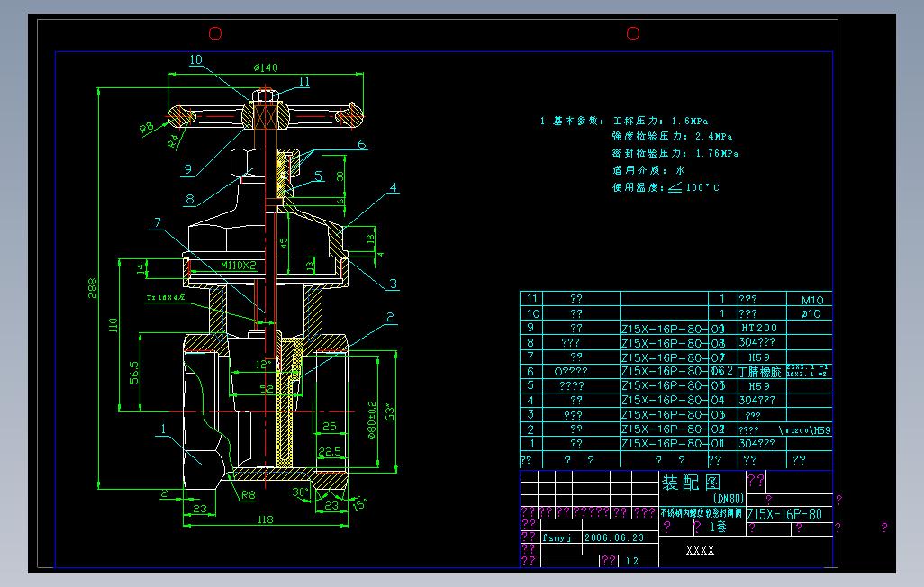The width and height of the screenshot is (924, 587).
Task: Select the 密封检验压力: 1.76MPa note line
Action: point(675,153)
